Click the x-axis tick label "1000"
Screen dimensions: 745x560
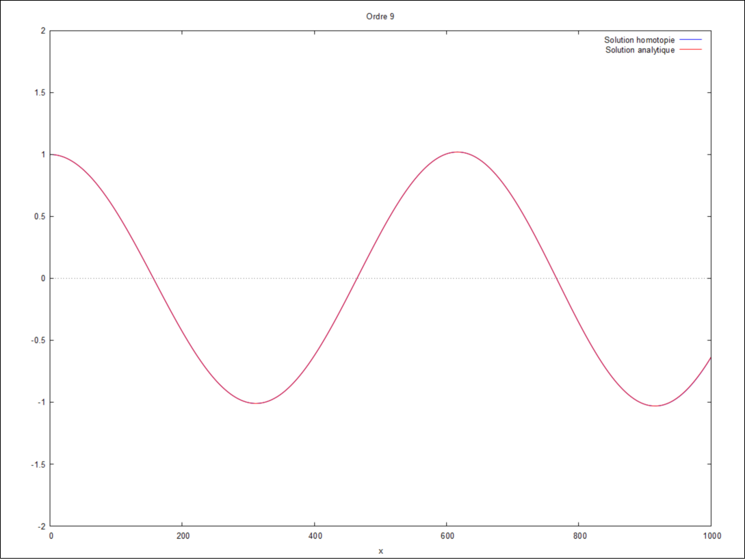[x=711, y=536]
